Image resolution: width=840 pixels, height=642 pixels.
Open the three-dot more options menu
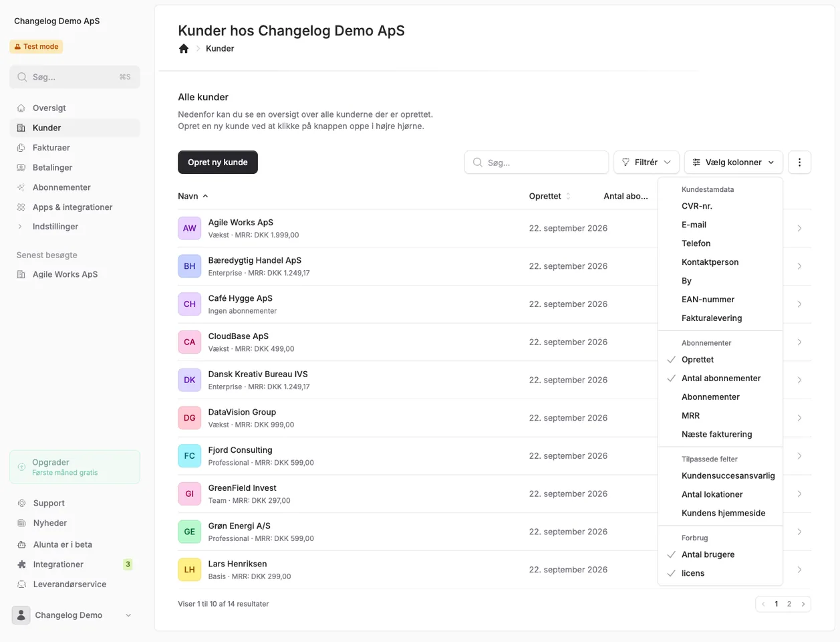tap(799, 162)
